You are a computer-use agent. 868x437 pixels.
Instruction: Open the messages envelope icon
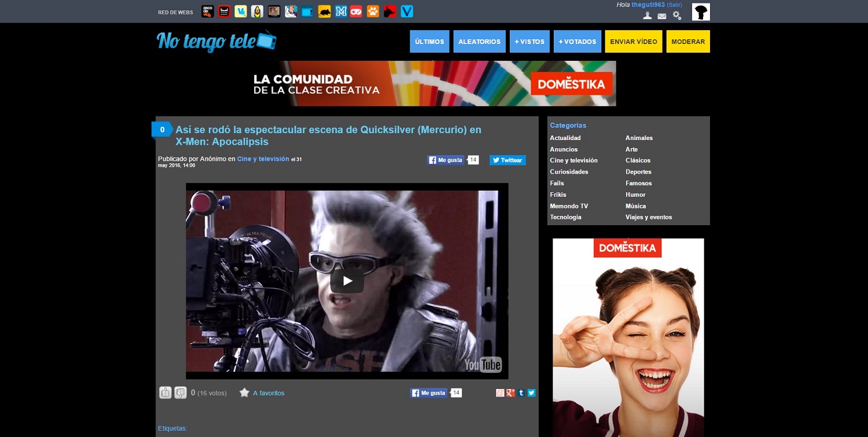tap(662, 16)
